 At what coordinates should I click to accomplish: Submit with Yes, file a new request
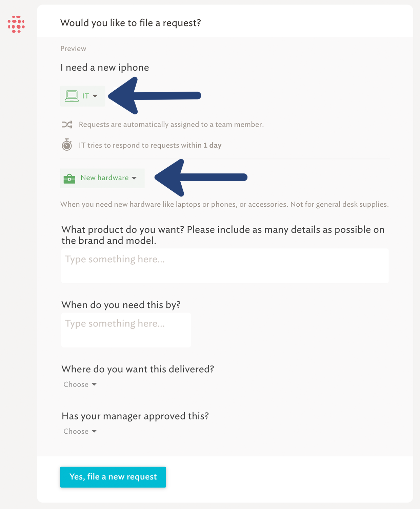[113, 477]
